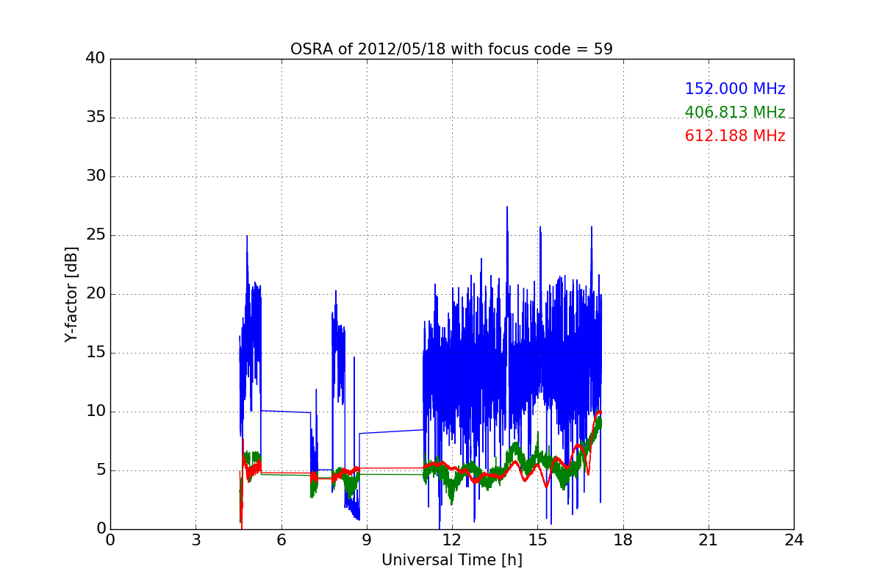Click the y-axis tick label 35
Image resolution: width=882 pixels, height=588 pixels.
pos(96,118)
